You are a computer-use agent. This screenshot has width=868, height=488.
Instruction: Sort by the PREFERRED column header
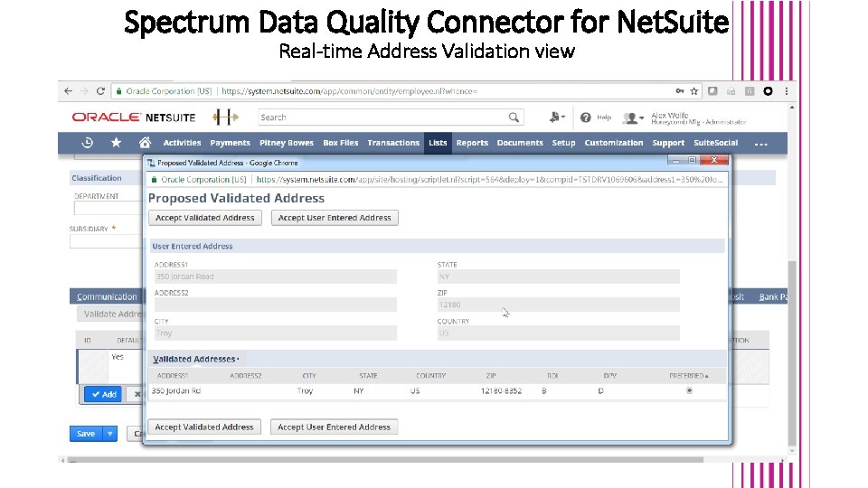[688, 376]
